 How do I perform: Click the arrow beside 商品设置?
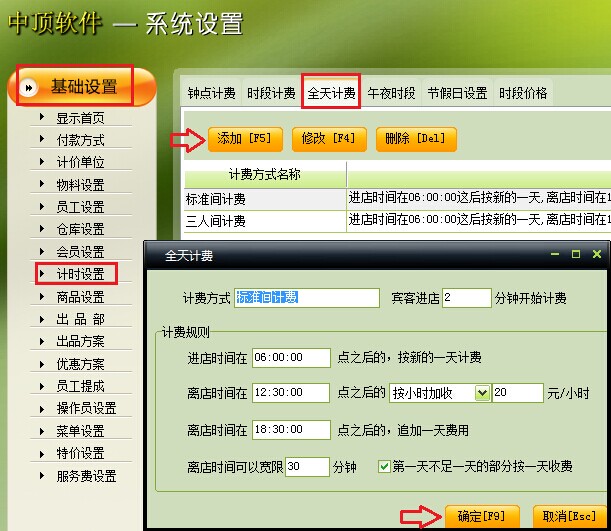click(x=42, y=296)
